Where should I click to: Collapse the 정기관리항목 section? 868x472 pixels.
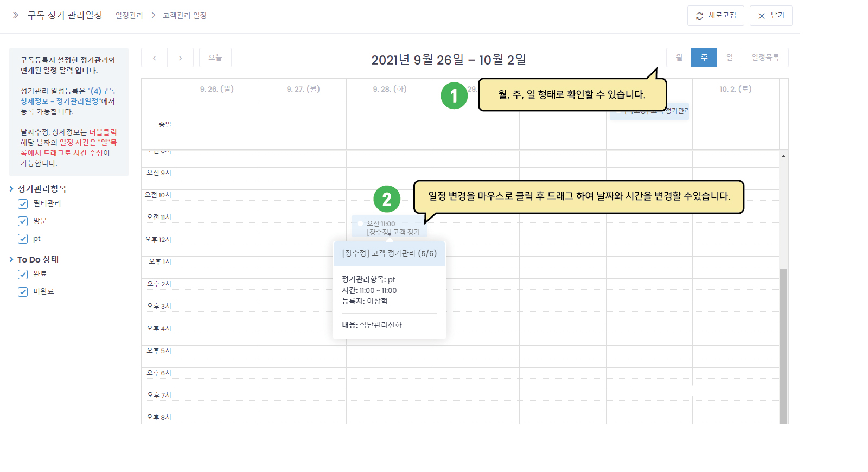(x=11, y=189)
